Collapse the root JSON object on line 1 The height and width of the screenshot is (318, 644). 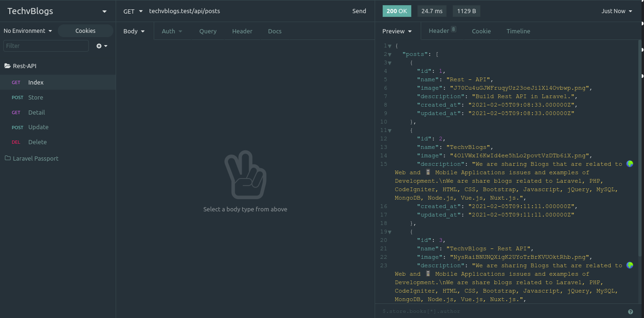coord(390,46)
